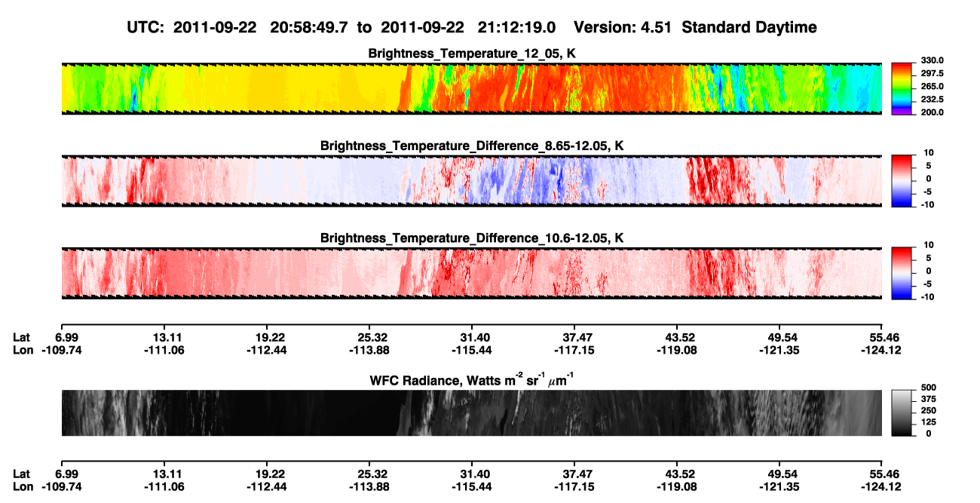Click the red-blue colorbar for 8.65-12.05 difference
Viewport: 980px width, 503px height.
click(902, 181)
